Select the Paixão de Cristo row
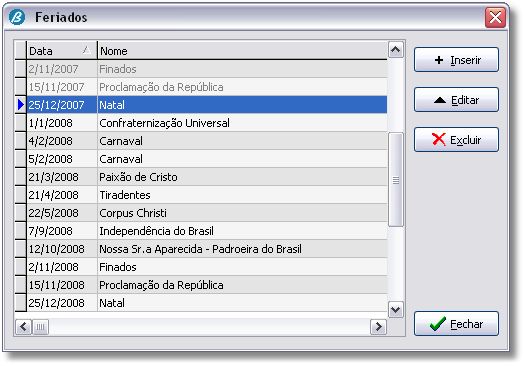This screenshot has height=366, width=524. (x=207, y=177)
